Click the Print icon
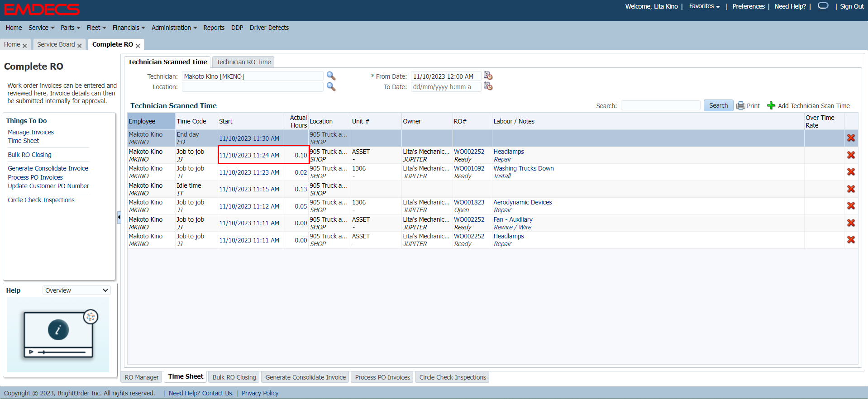 (740, 106)
